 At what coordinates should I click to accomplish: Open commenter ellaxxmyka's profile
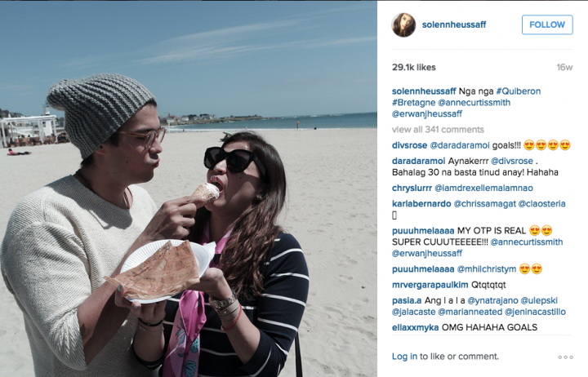(x=415, y=327)
